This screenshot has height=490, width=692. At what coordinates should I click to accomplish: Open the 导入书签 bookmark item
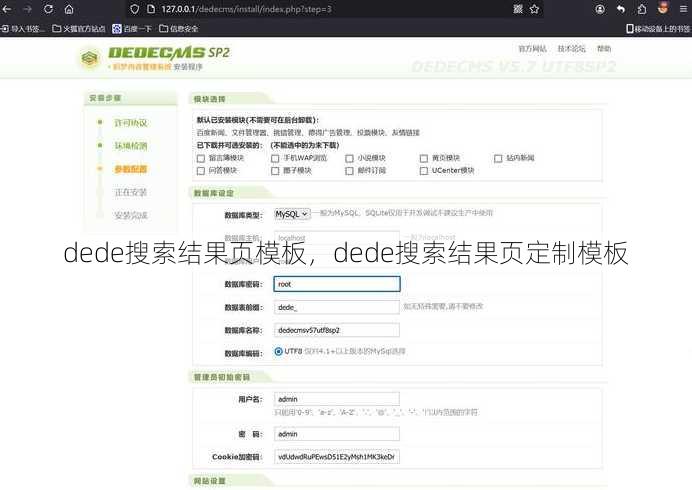pos(23,29)
